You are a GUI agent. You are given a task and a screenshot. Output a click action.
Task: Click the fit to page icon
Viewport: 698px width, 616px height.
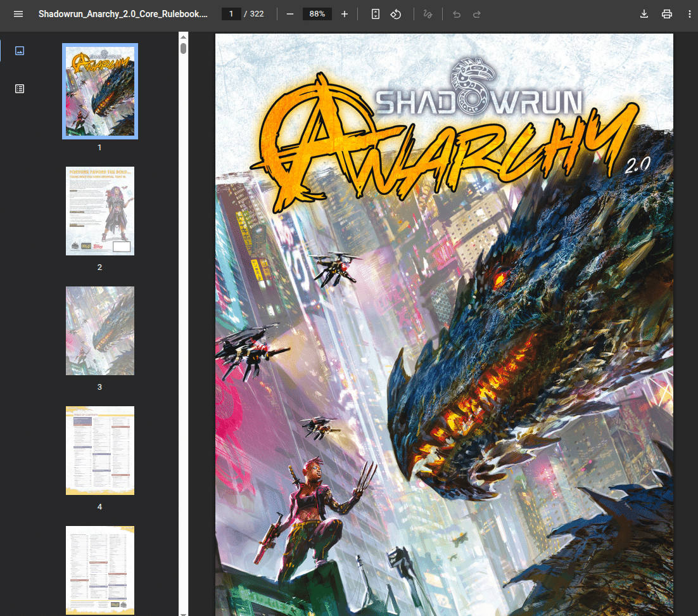pos(375,14)
